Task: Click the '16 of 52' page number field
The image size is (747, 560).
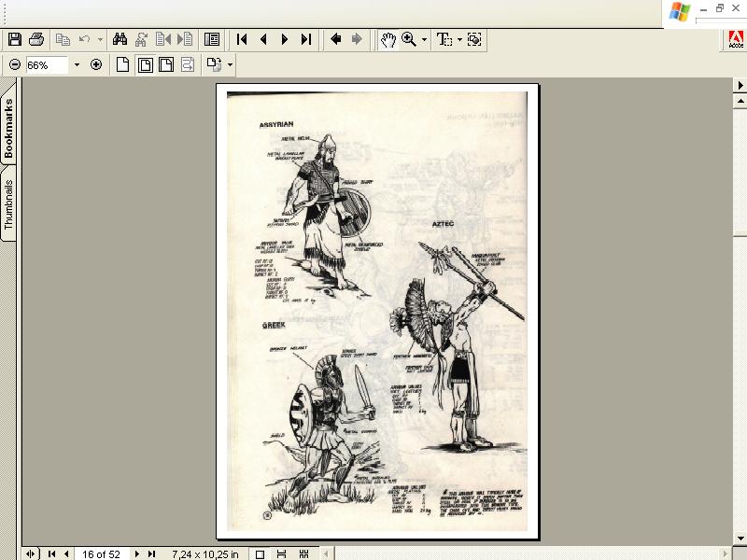Action: (x=101, y=554)
